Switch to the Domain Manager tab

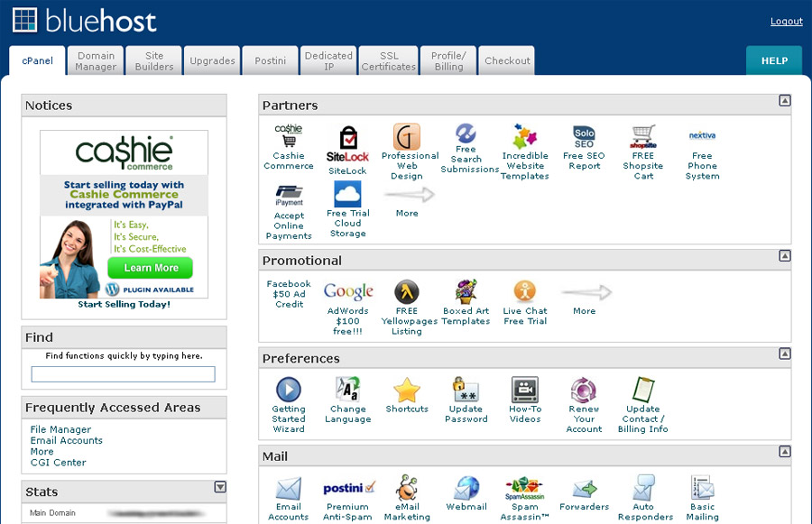[95, 60]
